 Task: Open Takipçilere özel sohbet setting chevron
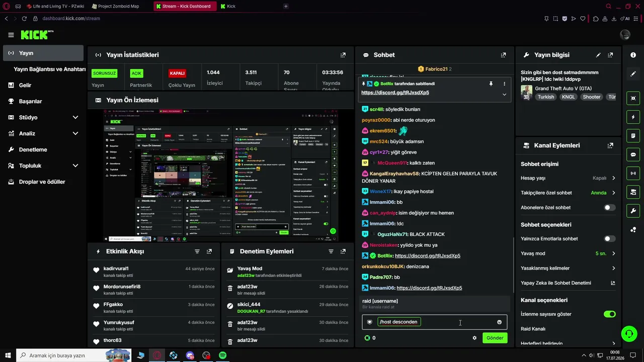click(613, 193)
